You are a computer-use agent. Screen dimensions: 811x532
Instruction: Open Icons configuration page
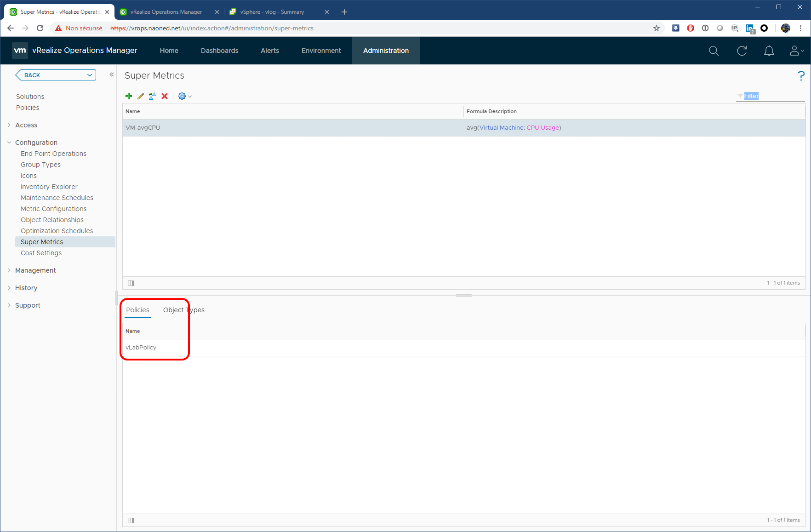click(29, 176)
